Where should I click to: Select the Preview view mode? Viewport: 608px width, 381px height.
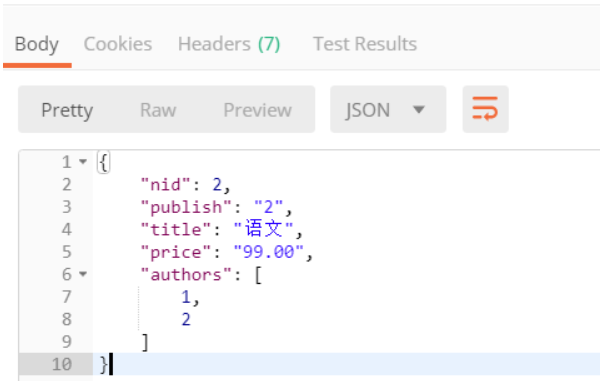(257, 110)
